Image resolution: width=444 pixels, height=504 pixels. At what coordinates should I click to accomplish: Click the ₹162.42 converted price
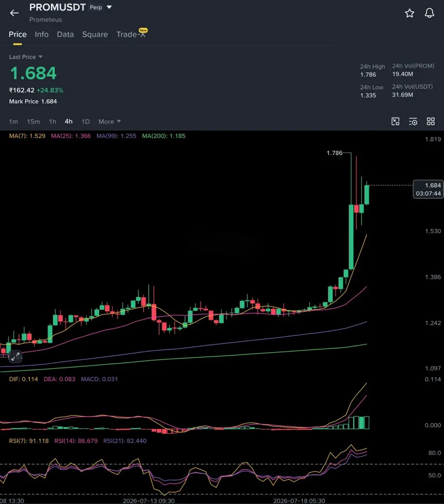click(x=21, y=90)
